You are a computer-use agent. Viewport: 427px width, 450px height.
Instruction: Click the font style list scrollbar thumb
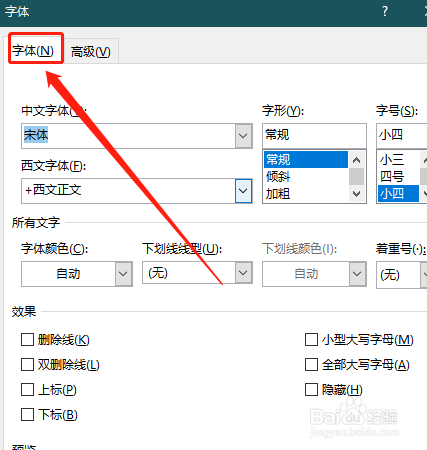tap(356, 177)
